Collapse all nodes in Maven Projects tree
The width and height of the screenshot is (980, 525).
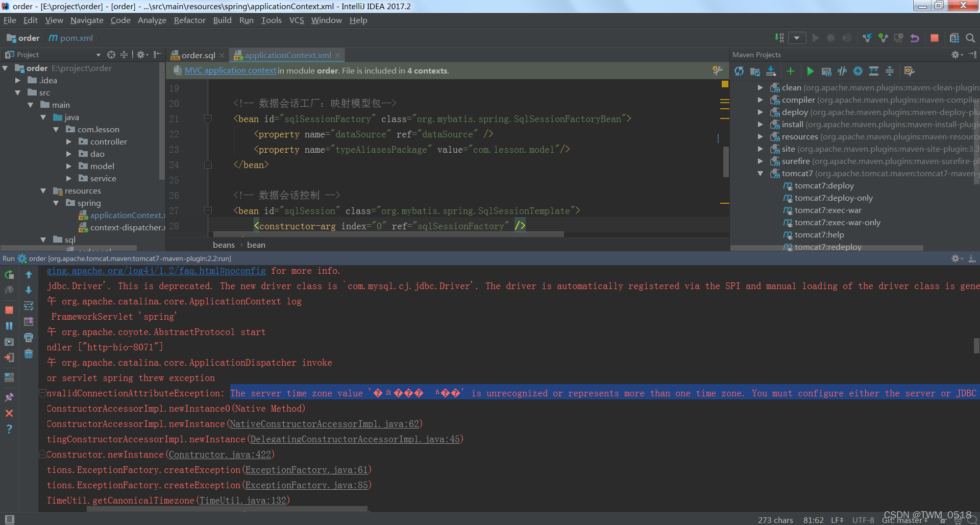tap(890, 71)
